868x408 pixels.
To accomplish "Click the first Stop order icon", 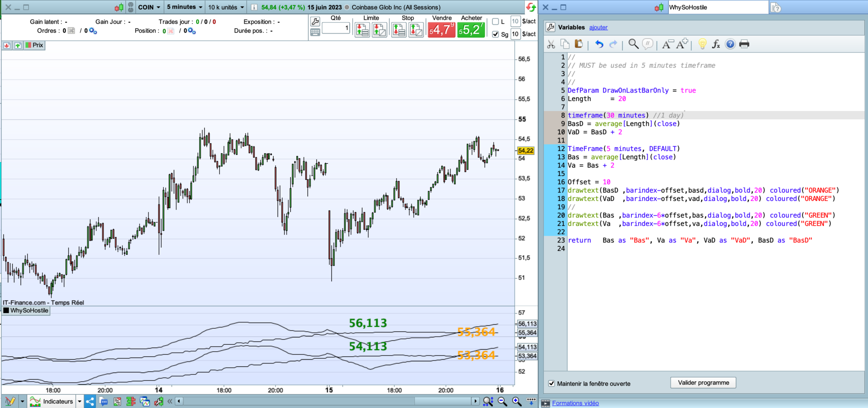I will [399, 30].
